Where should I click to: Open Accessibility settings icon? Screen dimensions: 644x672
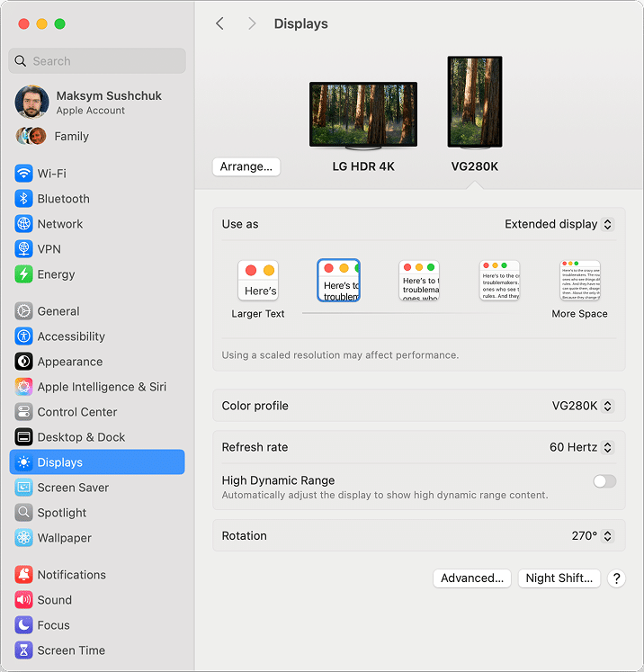click(x=23, y=336)
